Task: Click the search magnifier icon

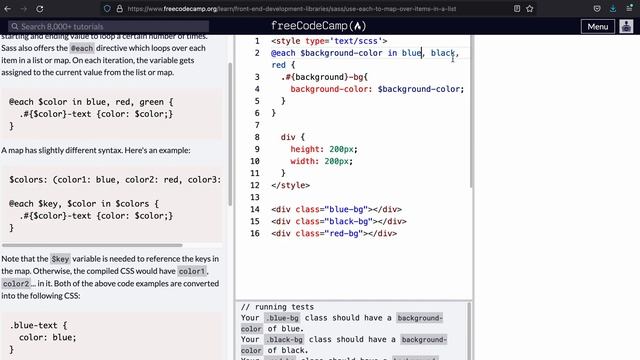Action: (x=15, y=27)
